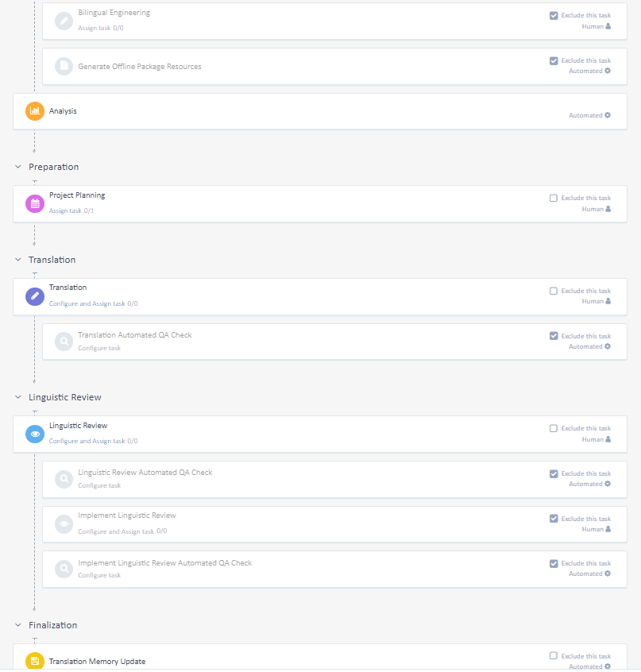This screenshot has width=641, height=672.
Task: Click the blue Linguistic Review eye icon
Action: (35, 434)
